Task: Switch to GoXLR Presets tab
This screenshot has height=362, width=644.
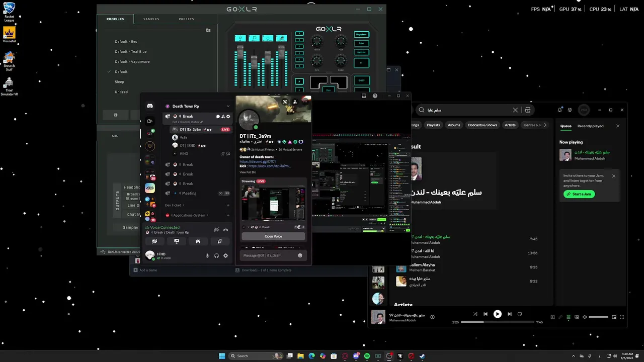Action: click(x=186, y=19)
